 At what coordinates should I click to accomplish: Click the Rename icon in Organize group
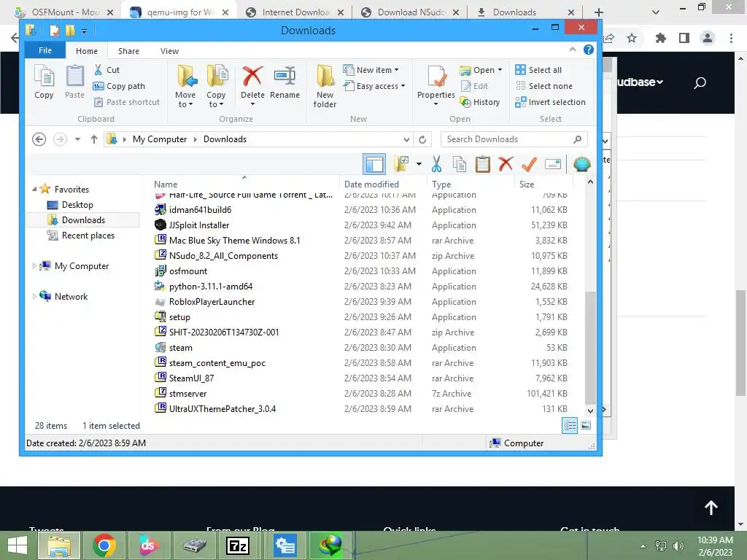coord(285,82)
